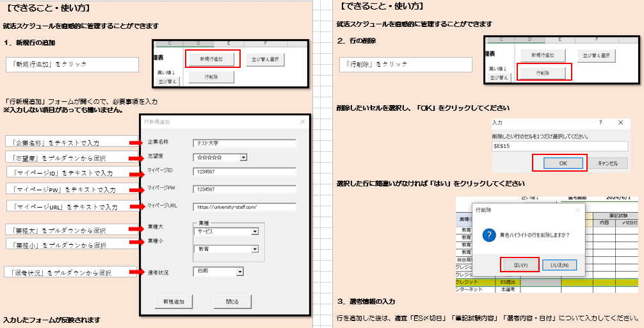This screenshot has width=644, height=328.
Task: Click the 新規追加 button in the form
Action: coord(173,301)
